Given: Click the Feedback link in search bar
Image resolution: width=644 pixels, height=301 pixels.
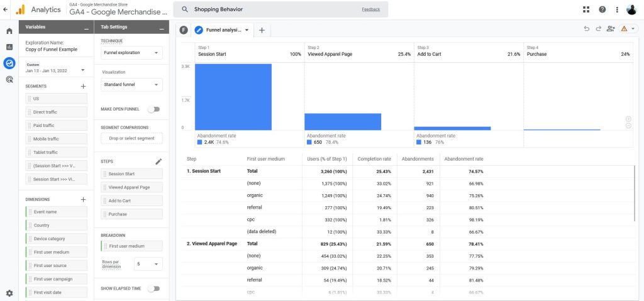Looking at the screenshot, I should [371, 9].
